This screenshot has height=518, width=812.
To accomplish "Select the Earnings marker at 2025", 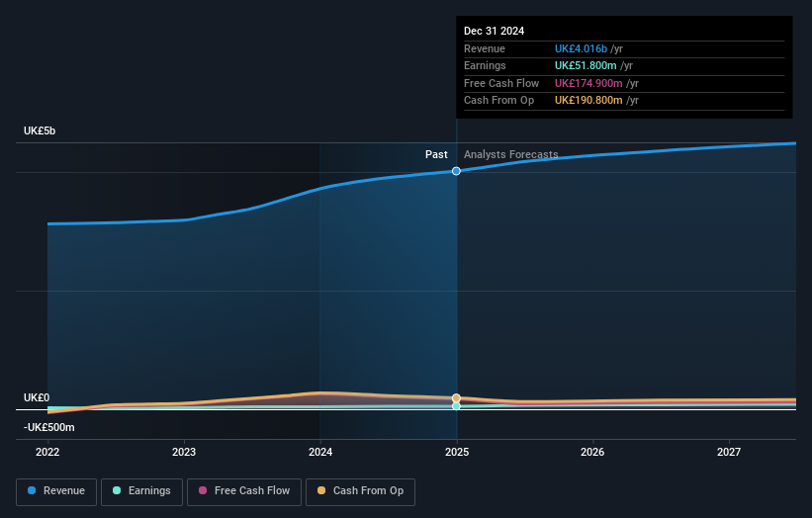I will point(456,406).
